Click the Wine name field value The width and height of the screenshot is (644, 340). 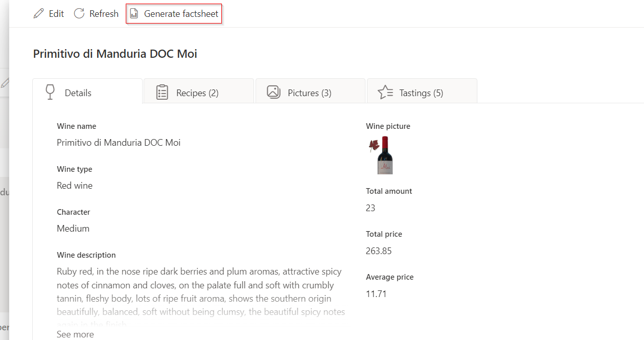119,143
